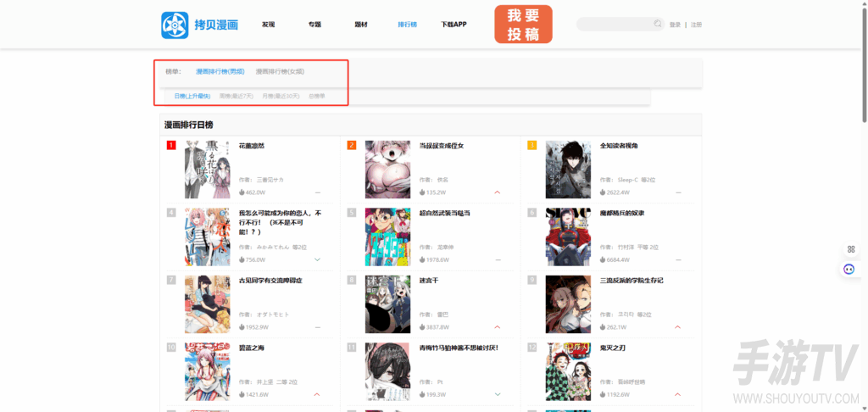Click the grey rank 5 badge

tap(352, 213)
